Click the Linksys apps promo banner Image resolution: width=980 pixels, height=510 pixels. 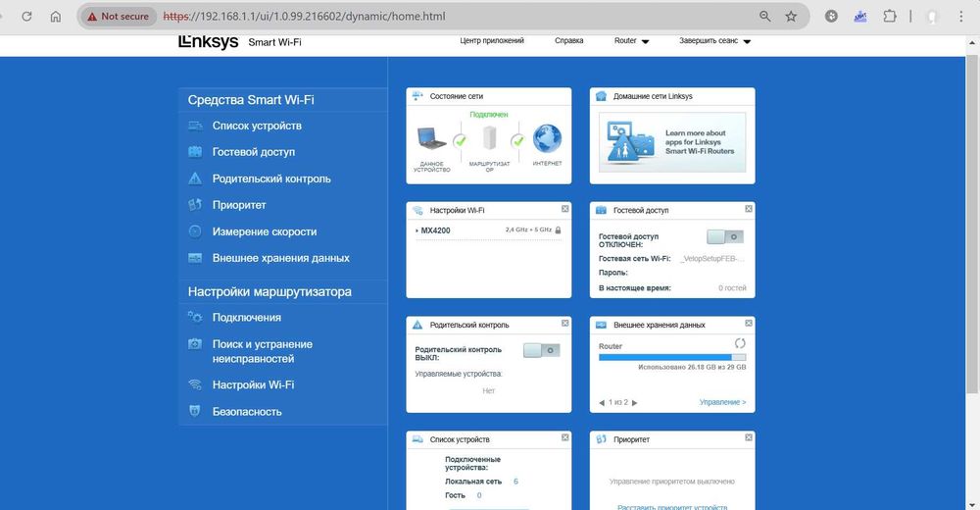672,142
